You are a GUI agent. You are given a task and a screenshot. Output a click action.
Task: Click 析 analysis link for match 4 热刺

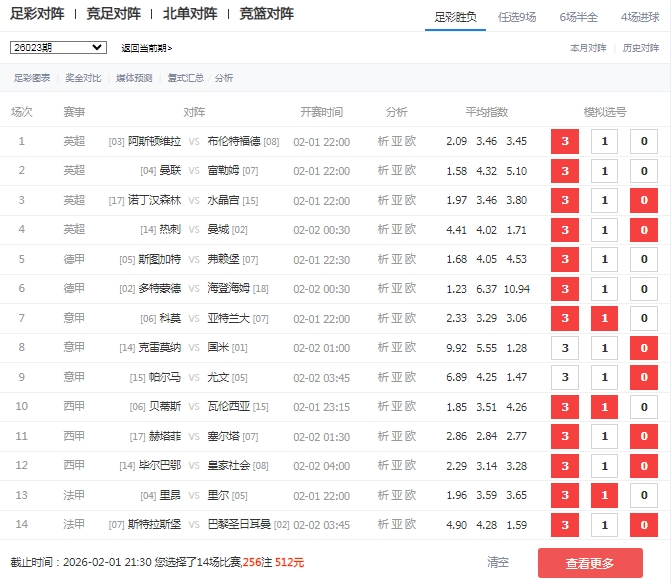pos(383,230)
